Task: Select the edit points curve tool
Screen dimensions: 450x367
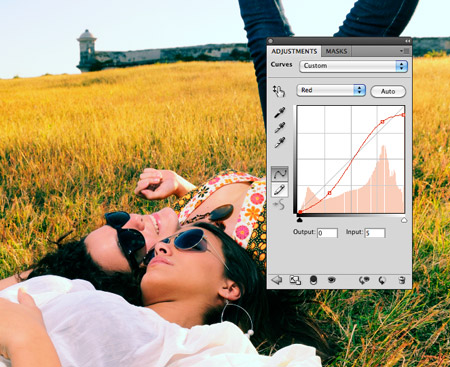Action: pos(280,174)
